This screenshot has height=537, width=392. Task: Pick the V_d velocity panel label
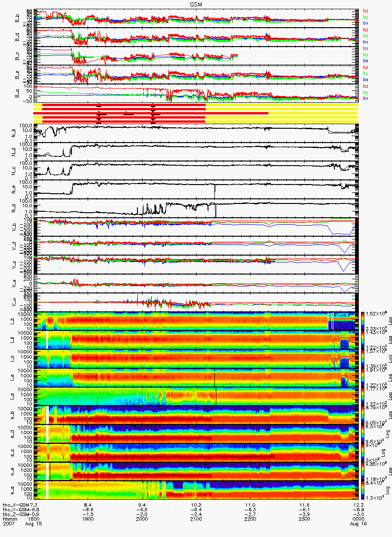14,246
